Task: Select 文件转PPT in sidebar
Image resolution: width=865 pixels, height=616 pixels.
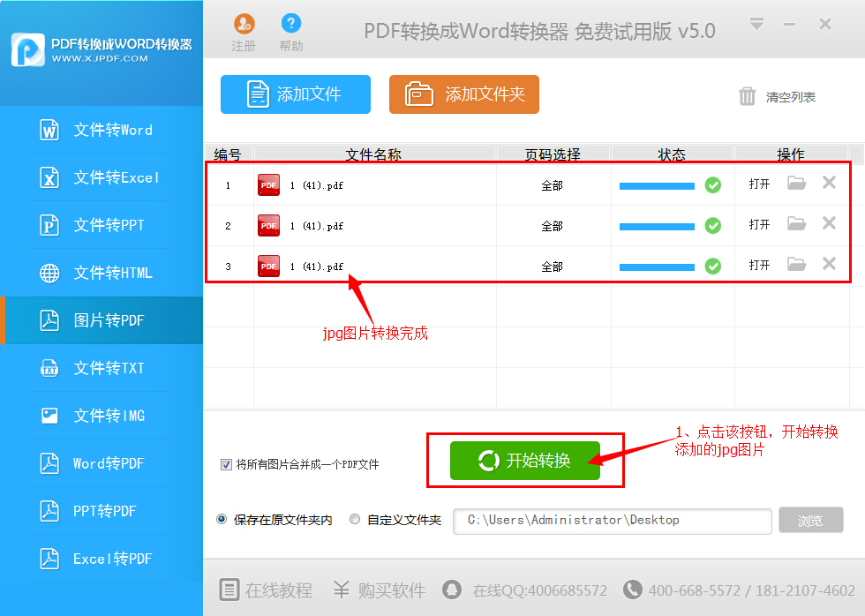Action: coord(102,225)
